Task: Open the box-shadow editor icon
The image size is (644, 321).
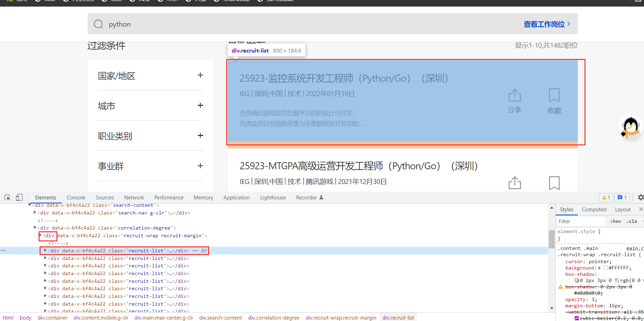Action: click(576, 280)
